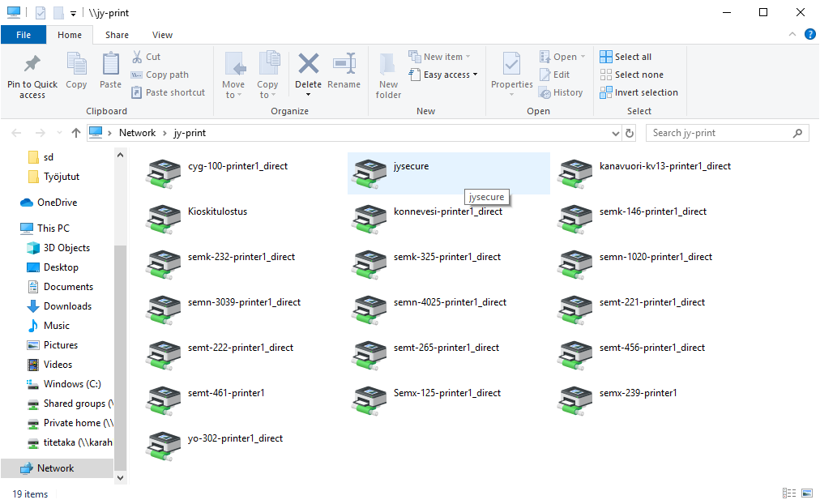Screen dimensions: 820x504
Task: Collapse the ribbon with the chevron
Action: tap(793, 35)
